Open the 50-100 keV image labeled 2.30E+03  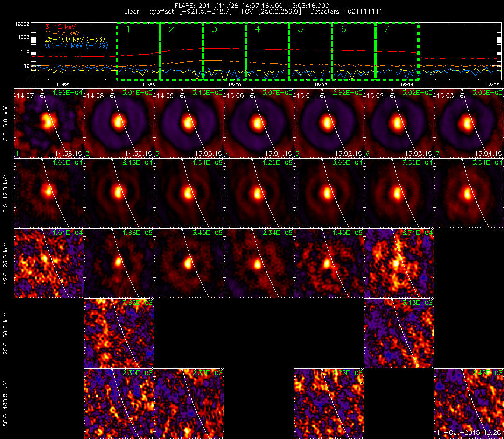pos(119,404)
